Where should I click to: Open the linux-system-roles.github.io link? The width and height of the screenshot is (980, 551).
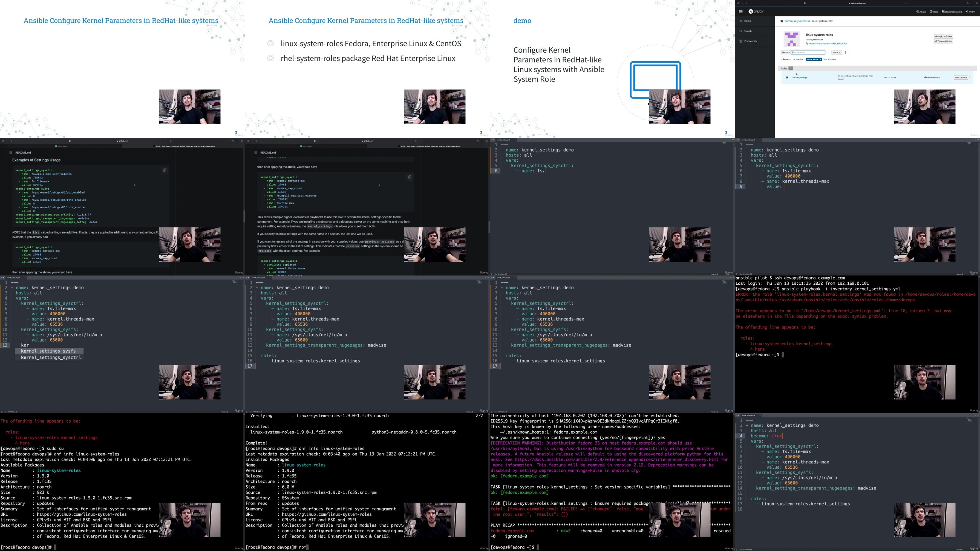[827, 44]
